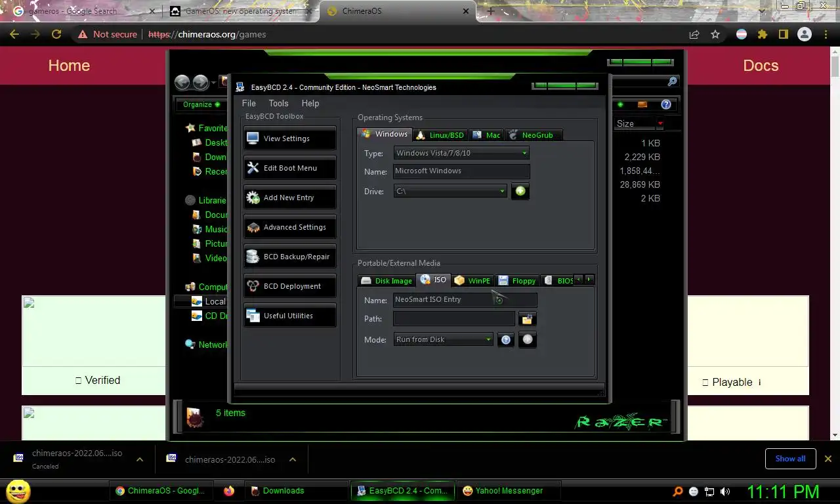
Task: Select Favorites in Explorer sidebar
Action: (207, 128)
